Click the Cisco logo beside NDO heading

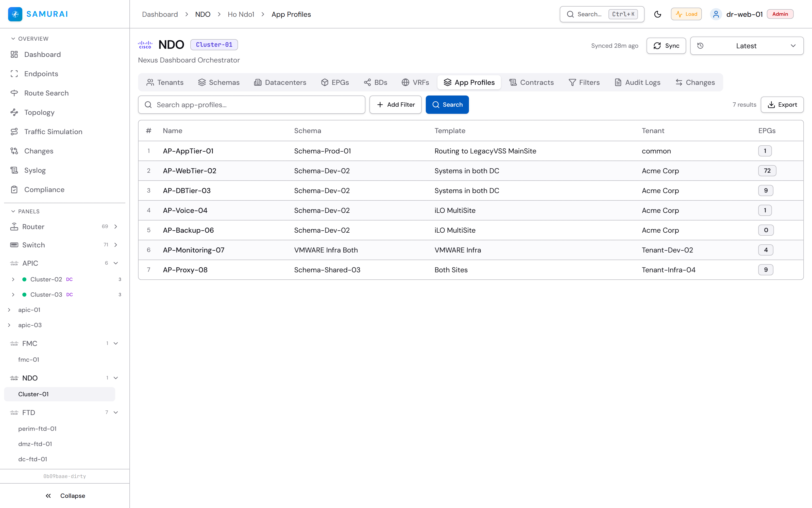(145, 45)
